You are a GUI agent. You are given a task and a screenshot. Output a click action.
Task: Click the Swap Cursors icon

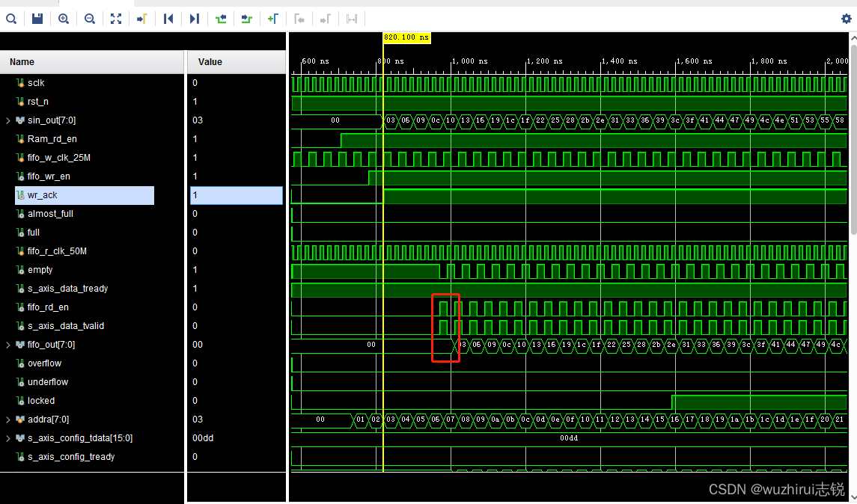(352, 19)
